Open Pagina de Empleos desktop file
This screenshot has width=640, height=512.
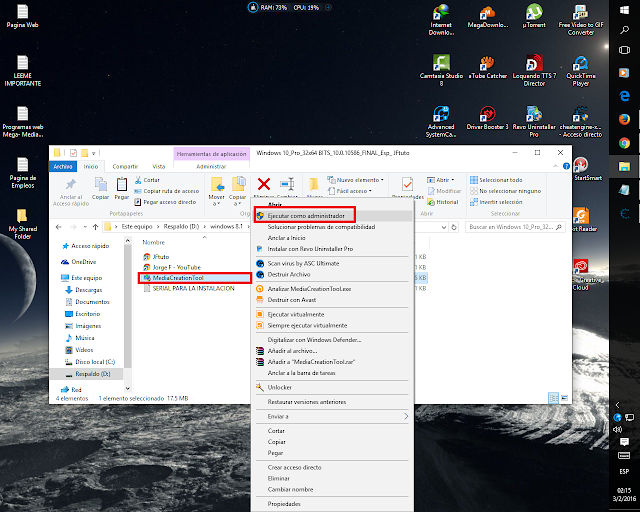pyautogui.click(x=22, y=173)
